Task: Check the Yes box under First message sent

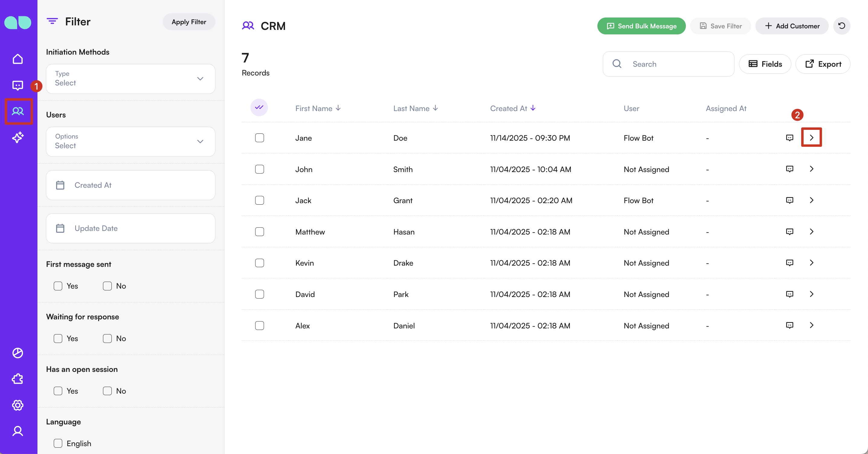Action: coord(58,286)
